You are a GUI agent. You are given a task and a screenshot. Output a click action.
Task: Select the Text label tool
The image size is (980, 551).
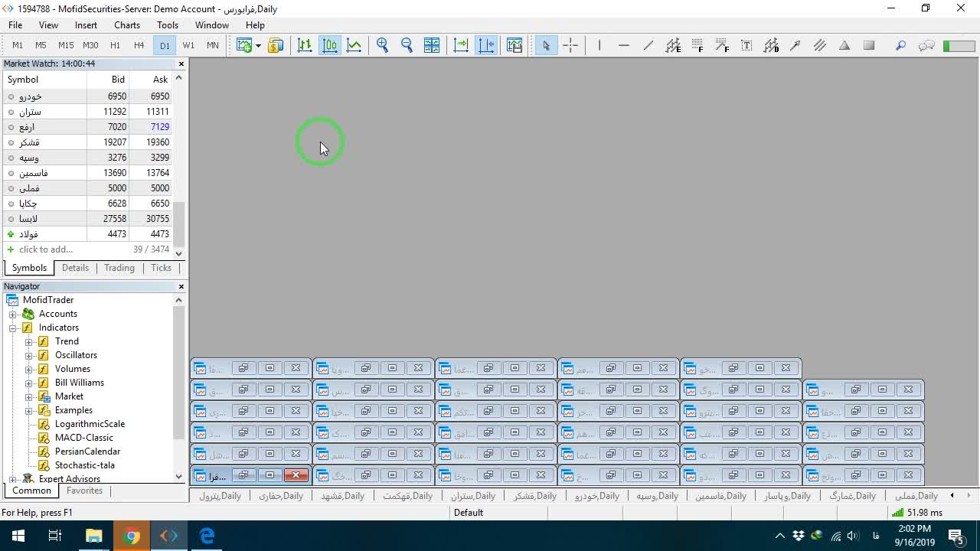746,45
